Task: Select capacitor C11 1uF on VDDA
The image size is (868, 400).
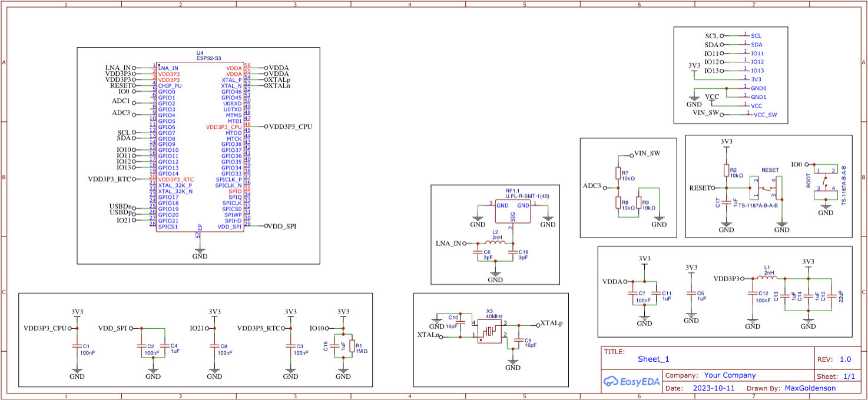Action: [x=657, y=292]
